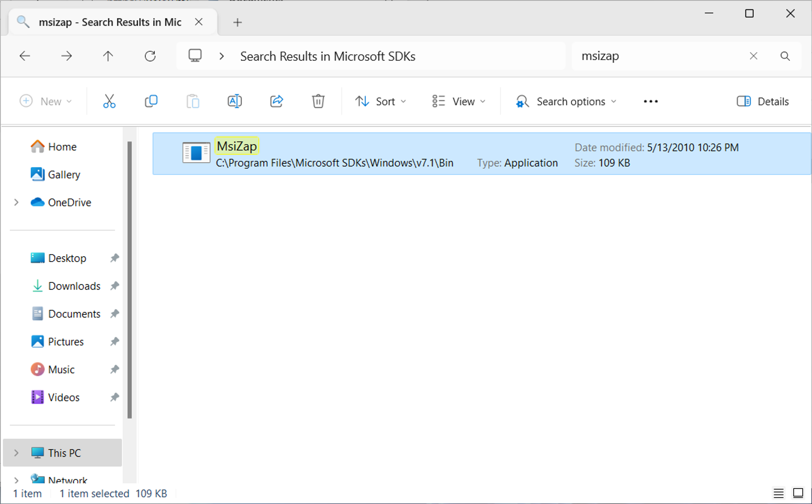Click the pin icon next to Music

click(x=115, y=369)
